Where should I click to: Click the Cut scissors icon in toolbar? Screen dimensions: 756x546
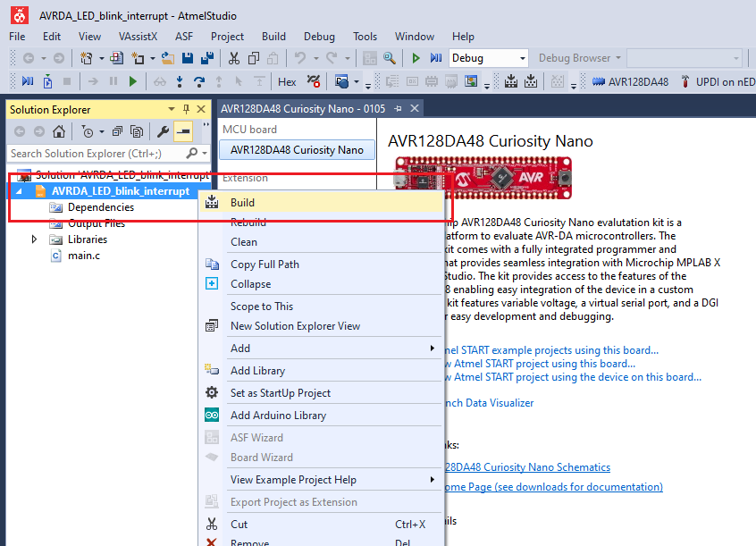(x=234, y=58)
